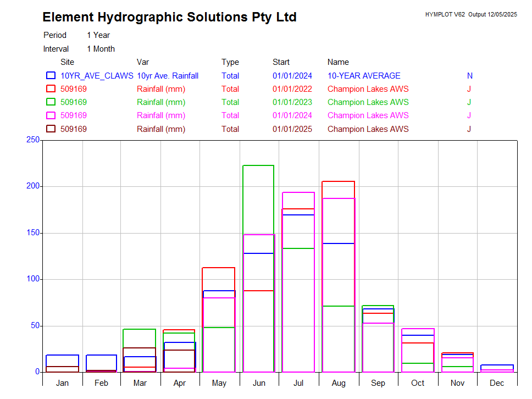Screen dimensions: 532x399
Task: Click the title Element Hydrographic Solutions Pty Ltd
Action: click(169, 17)
